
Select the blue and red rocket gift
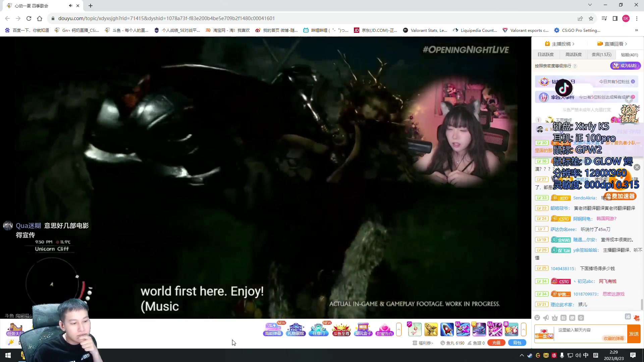(447, 329)
